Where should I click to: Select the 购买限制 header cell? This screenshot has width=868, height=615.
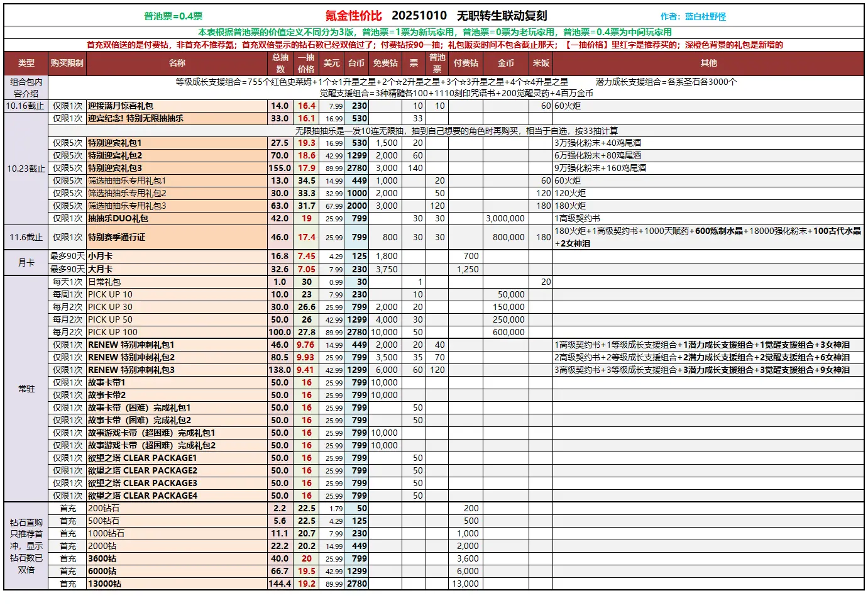pyautogui.click(x=67, y=63)
